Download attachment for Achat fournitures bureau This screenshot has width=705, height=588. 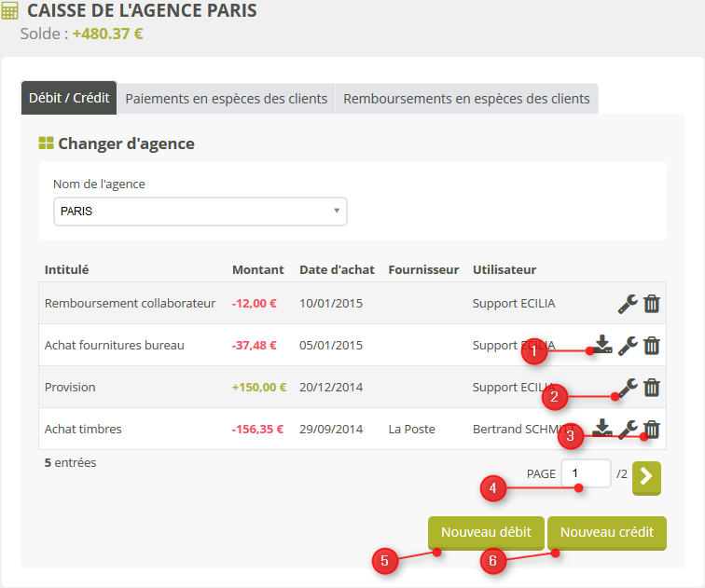603,345
